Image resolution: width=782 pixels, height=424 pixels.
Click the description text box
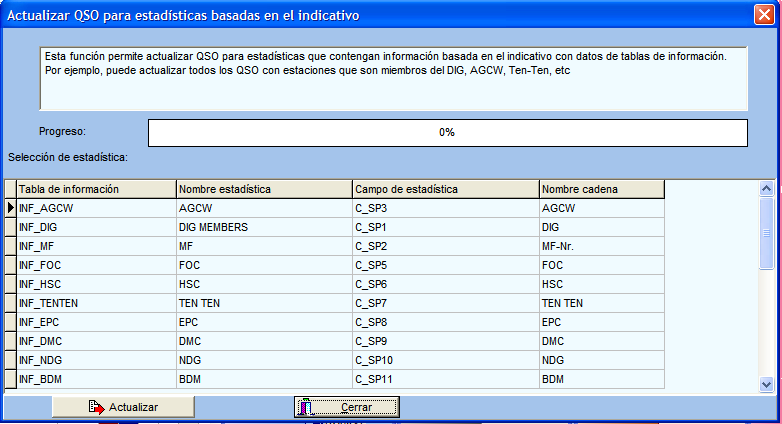(393, 78)
